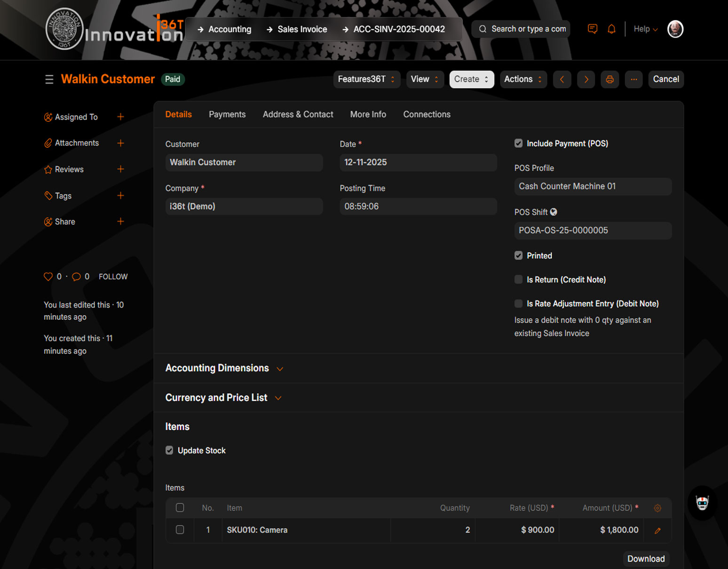
Task: Toggle the Update Stock checkbox
Action: (x=169, y=450)
